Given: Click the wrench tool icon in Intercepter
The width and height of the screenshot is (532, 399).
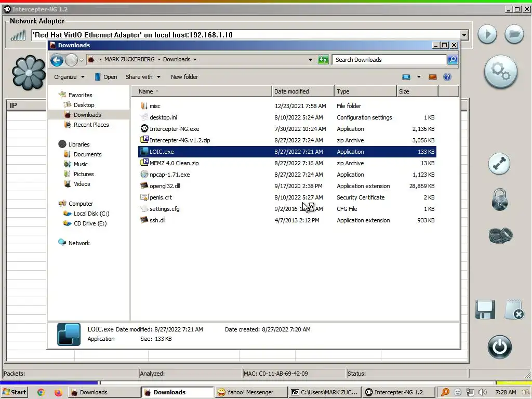Looking at the screenshot, I should (499, 164).
